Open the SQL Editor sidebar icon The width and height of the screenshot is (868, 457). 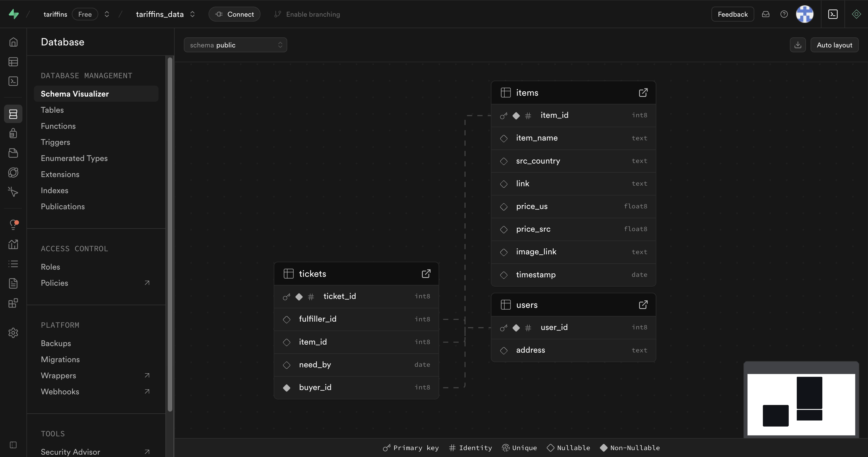[13, 81]
